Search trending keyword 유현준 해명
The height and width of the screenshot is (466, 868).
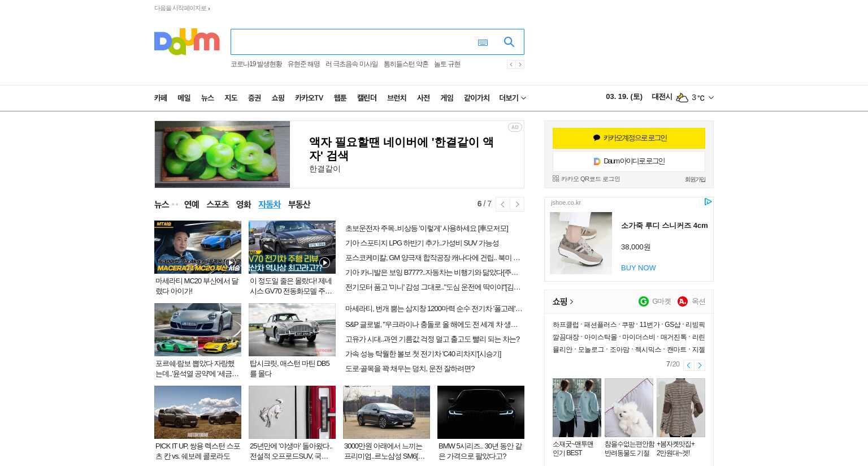[303, 64]
